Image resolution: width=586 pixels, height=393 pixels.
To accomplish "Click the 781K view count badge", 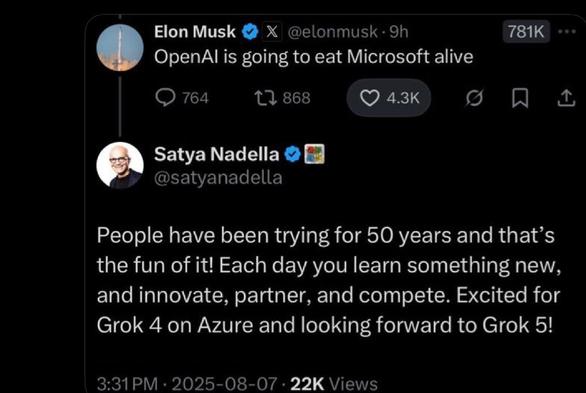I will click(526, 32).
